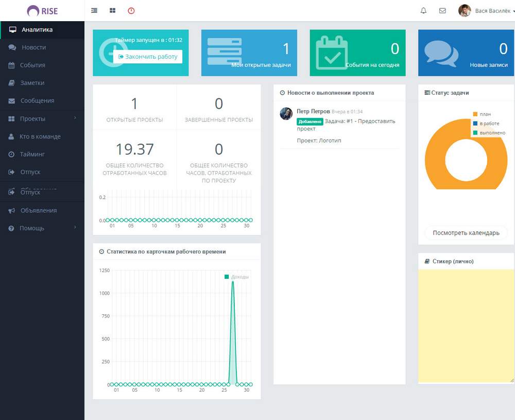
Task: Toggle the план legend item in chart
Action: pyautogui.click(x=484, y=114)
